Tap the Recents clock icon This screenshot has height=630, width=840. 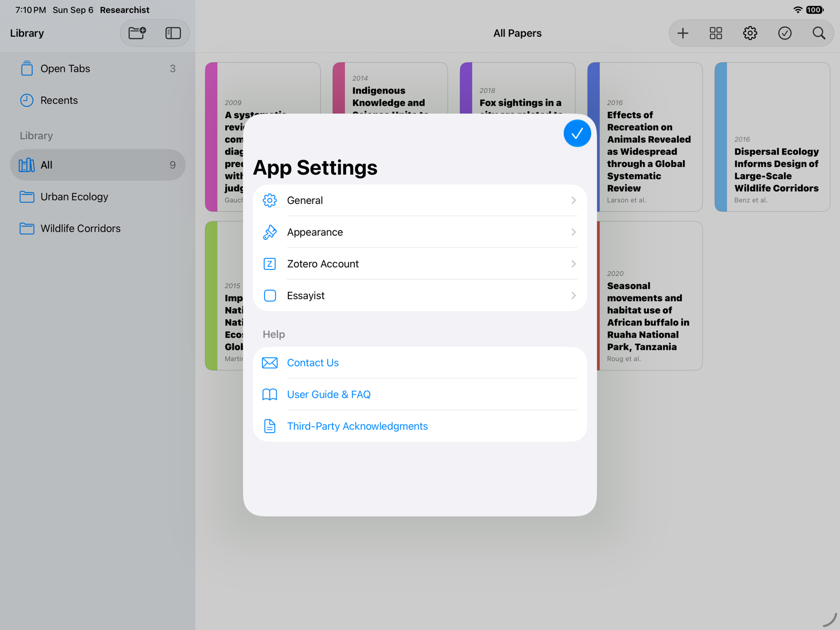tap(27, 100)
